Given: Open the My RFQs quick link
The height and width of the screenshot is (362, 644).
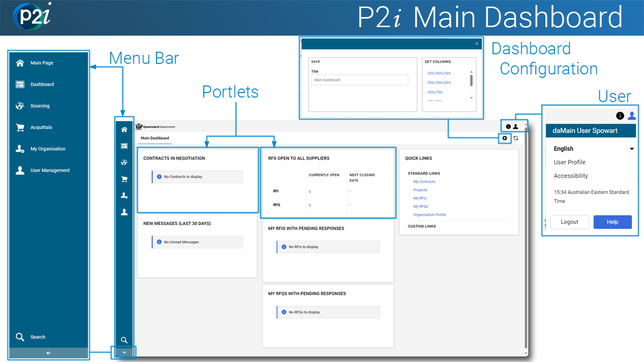Looking at the screenshot, I should 421,207.
